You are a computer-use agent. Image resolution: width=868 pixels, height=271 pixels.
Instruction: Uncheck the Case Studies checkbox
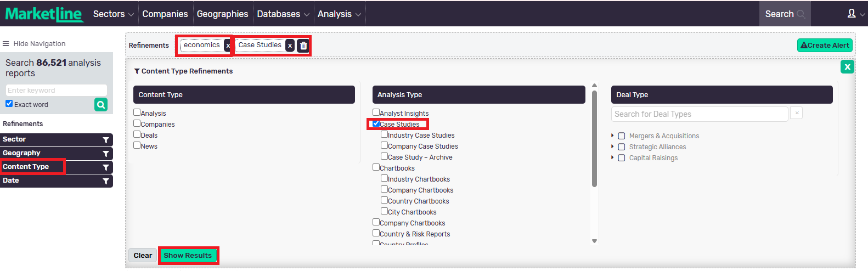(x=376, y=123)
